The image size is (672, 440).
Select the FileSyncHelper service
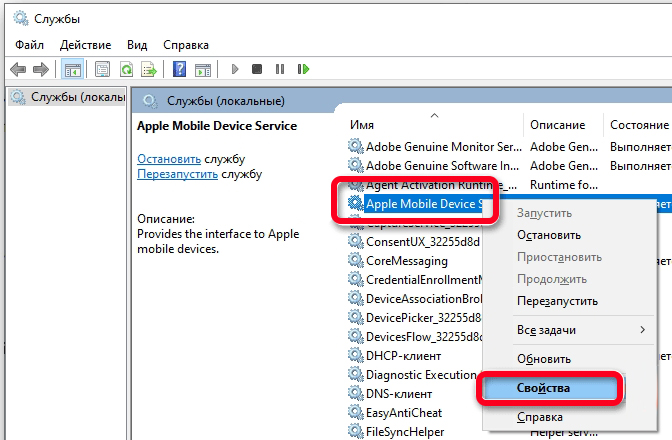click(x=405, y=431)
